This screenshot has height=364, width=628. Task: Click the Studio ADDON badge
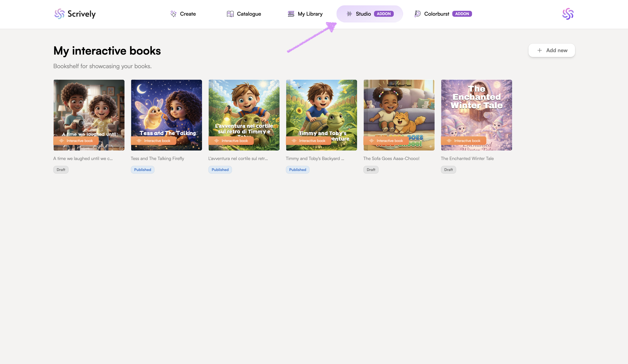[x=384, y=14]
